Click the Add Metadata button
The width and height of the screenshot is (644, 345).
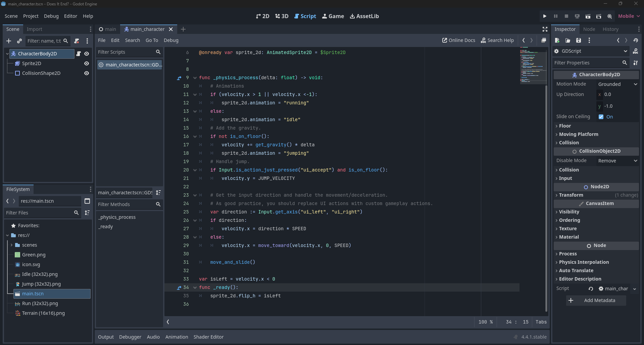click(596, 300)
